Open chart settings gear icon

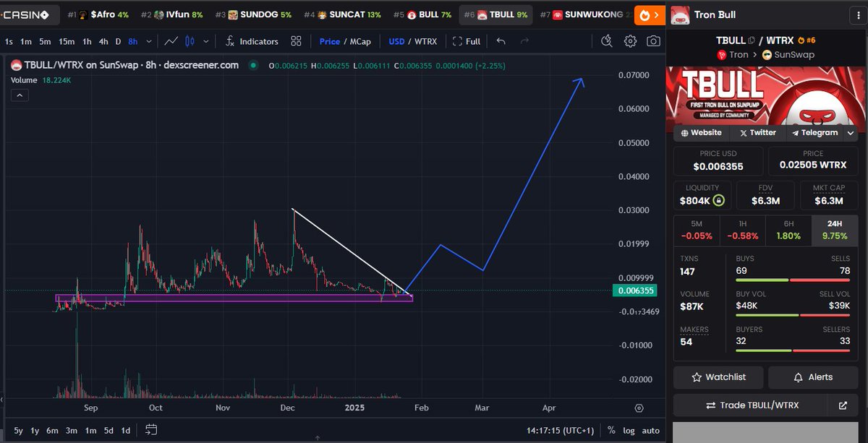(x=631, y=41)
